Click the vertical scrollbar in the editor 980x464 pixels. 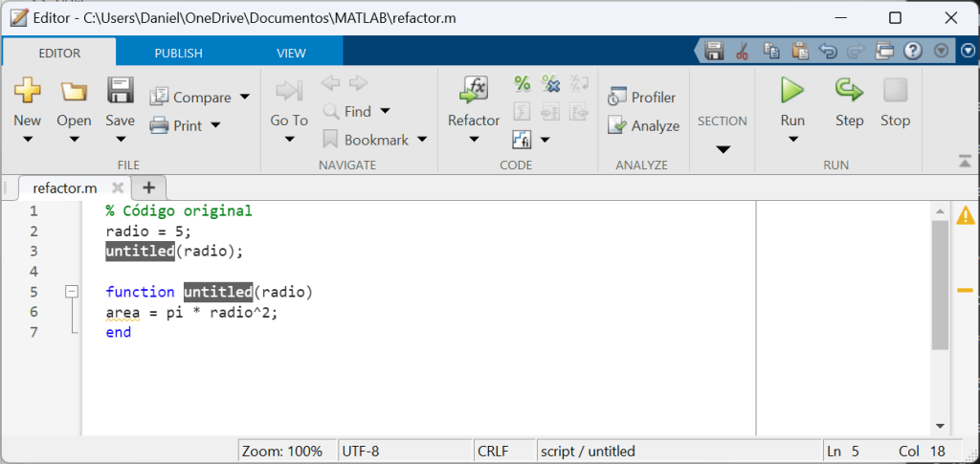pos(939,287)
